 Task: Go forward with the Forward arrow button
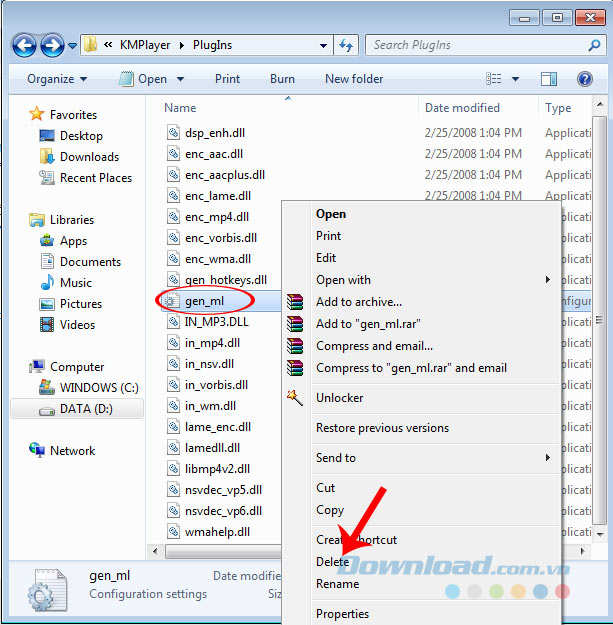tap(53, 45)
